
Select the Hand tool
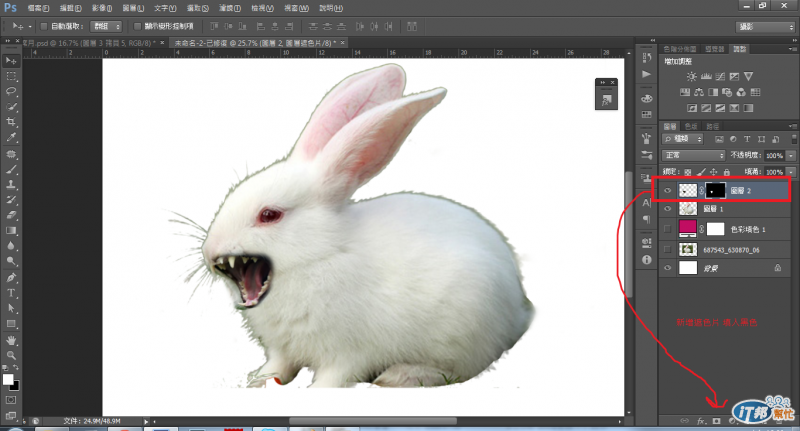click(x=12, y=339)
